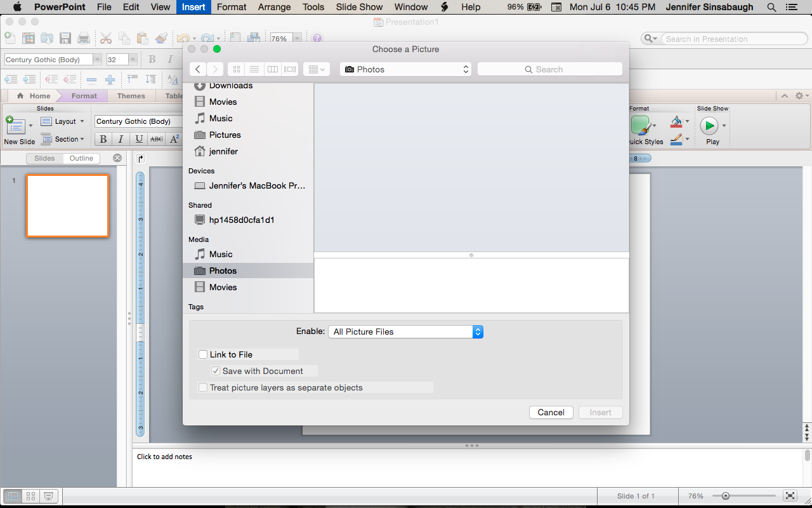Select slide 1 thumbnail
Image resolution: width=812 pixels, height=508 pixels.
(67, 206)
